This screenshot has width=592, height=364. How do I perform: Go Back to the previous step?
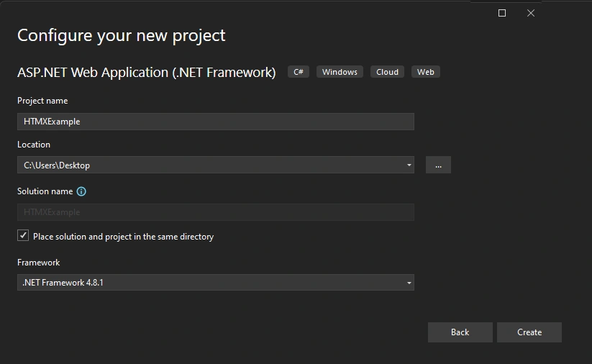pos(460,332)
